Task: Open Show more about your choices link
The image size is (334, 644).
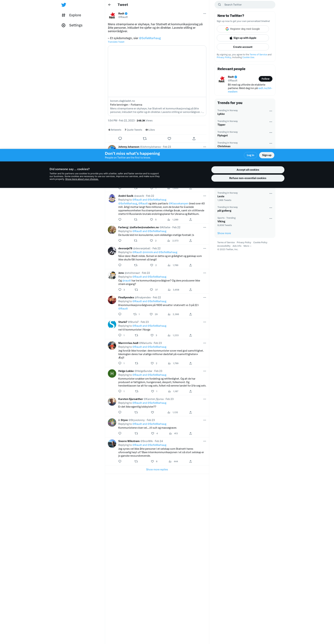Action: pos(82,179)
